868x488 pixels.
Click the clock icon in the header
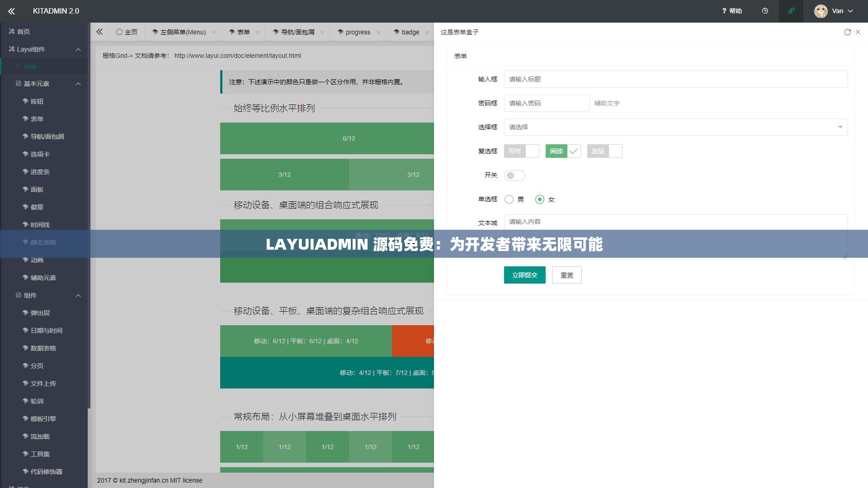click(x=765, y=11)
